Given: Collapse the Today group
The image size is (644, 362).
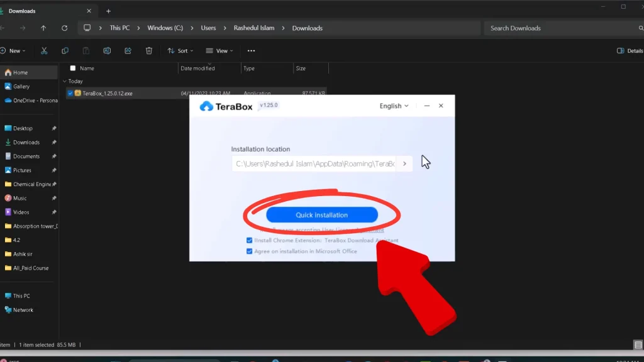Looking at the screenshot, I should tap(65, 81).
